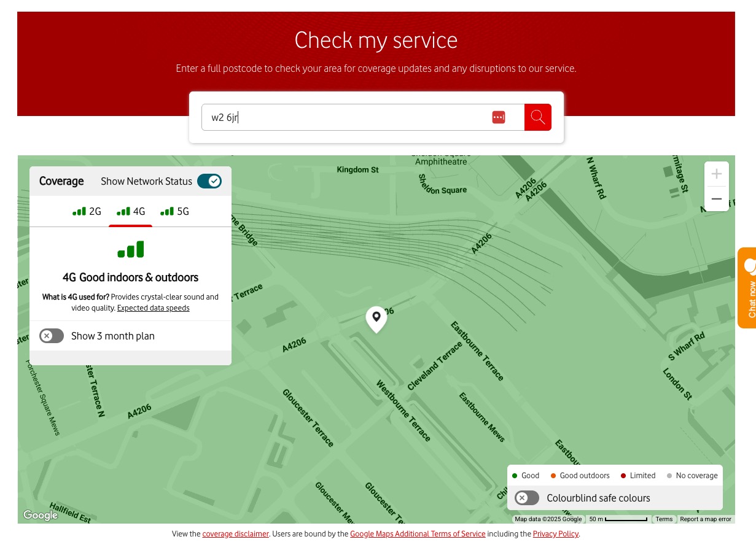Click Report a map error

[706, 519]
